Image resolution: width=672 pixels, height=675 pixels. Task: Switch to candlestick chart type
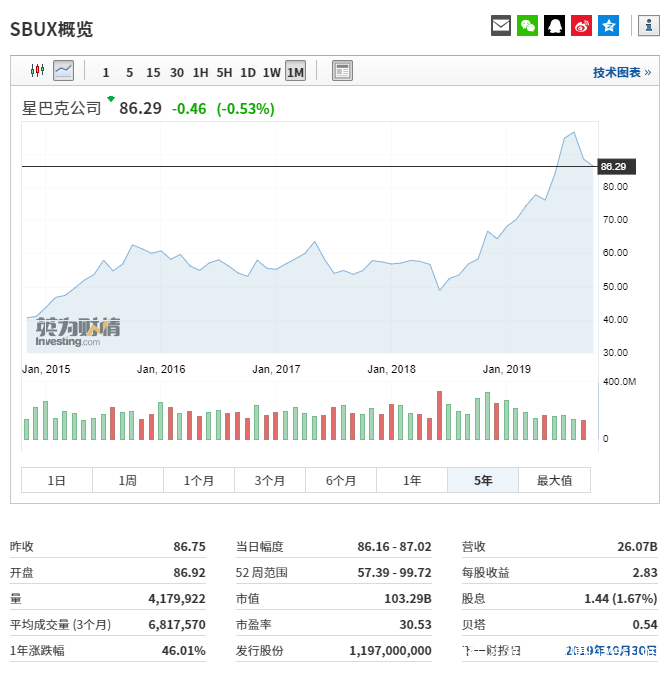click(37, 71)
